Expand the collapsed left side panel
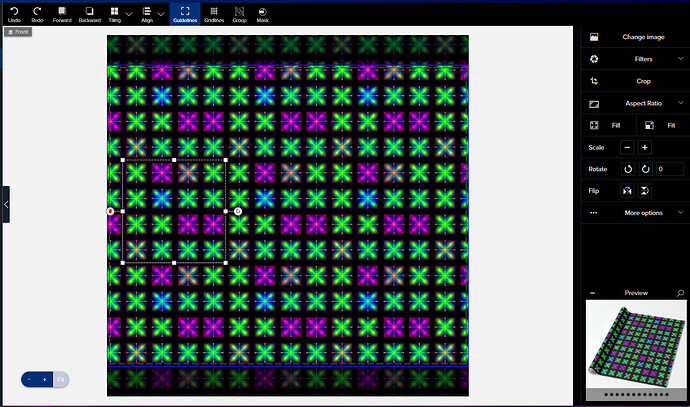 6,204
